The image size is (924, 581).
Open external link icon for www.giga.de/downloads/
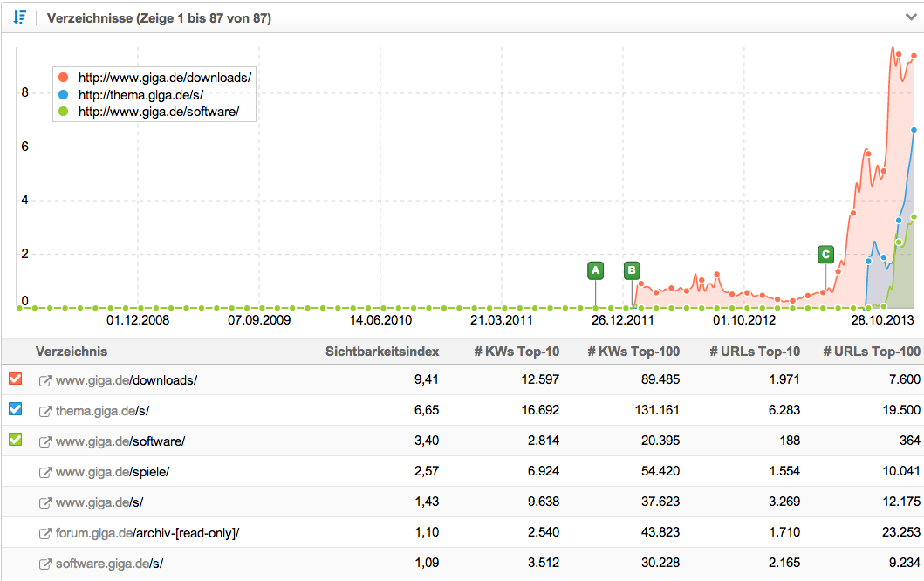[x=44, y=380]
